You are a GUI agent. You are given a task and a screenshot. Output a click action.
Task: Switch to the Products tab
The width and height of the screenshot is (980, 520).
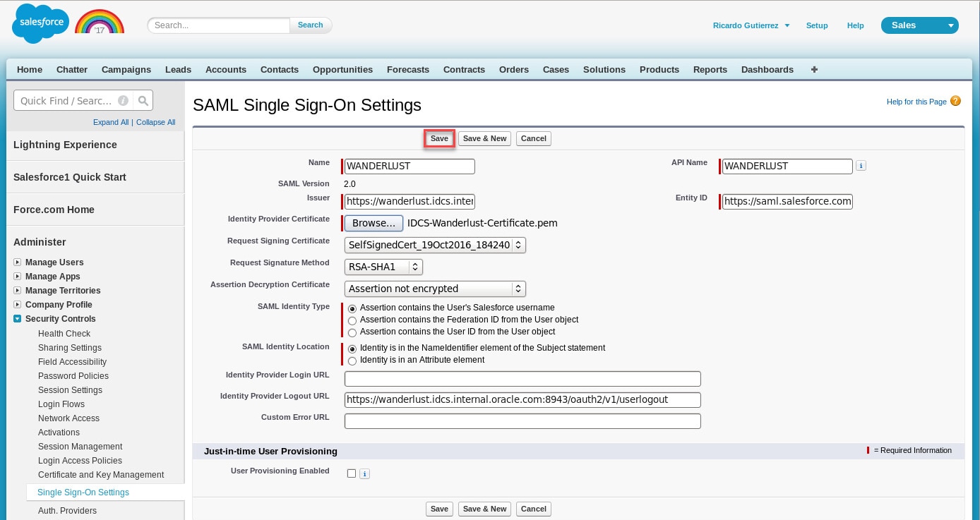point(659,69)
